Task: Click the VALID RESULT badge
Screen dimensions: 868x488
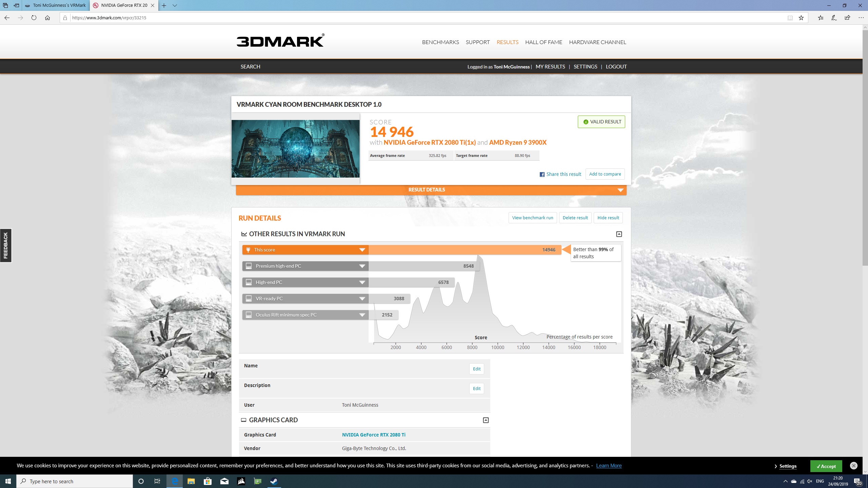Action: 601,122
